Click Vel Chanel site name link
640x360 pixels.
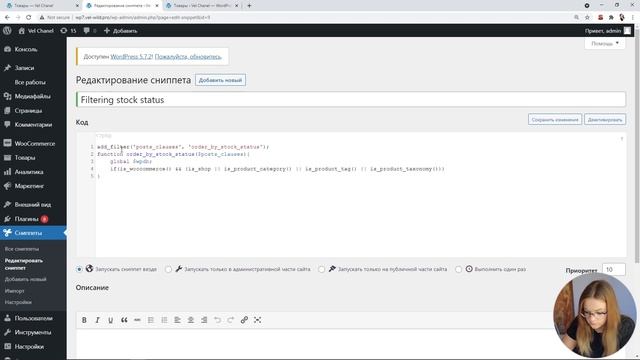tap(36, 31)
